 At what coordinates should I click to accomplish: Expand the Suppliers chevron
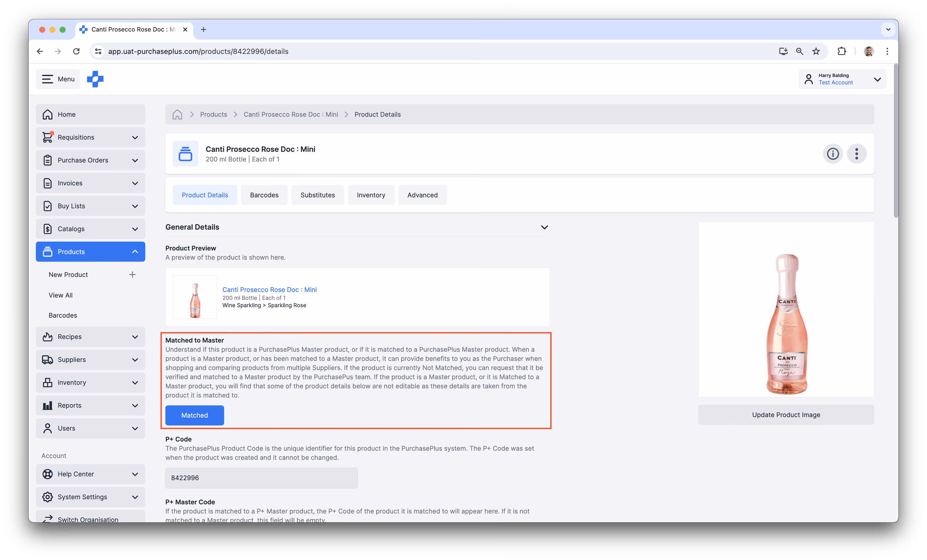(x=135, y=360)
